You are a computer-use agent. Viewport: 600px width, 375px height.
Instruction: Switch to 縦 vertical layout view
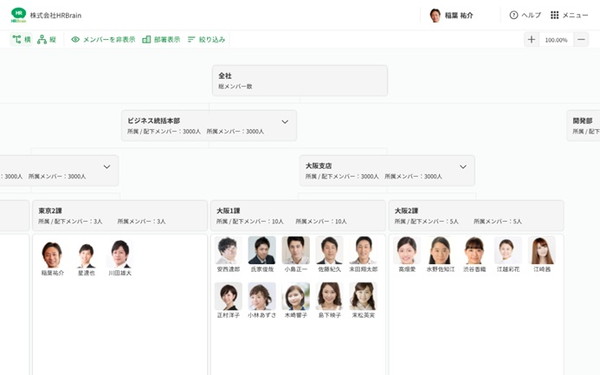[46, 39]
